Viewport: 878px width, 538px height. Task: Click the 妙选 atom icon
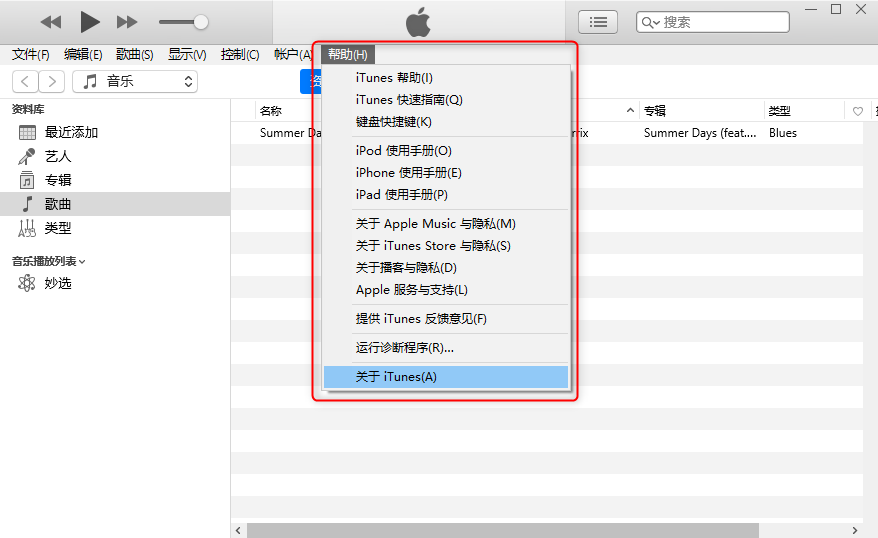tap(27, 283)
